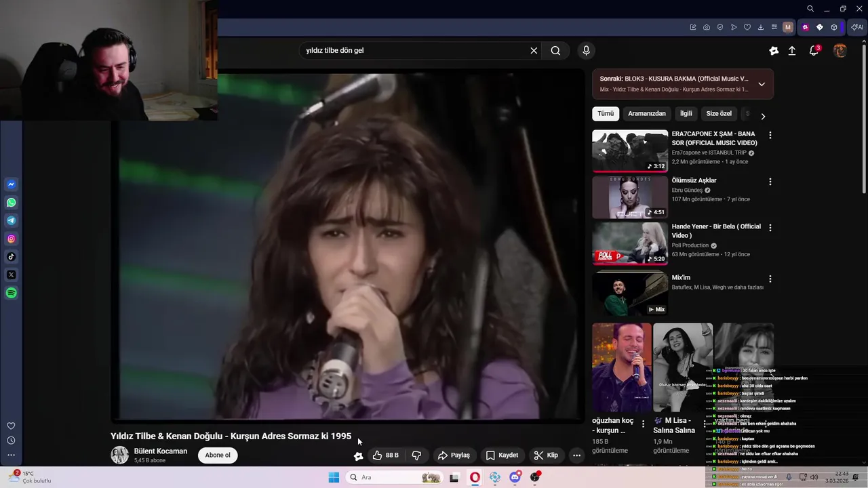Open the bookmarks heart in the left sidebar

(11, 426)
